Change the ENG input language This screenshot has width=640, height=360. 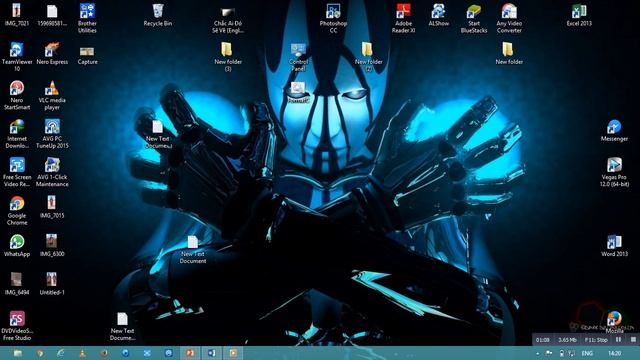(587, 353)
